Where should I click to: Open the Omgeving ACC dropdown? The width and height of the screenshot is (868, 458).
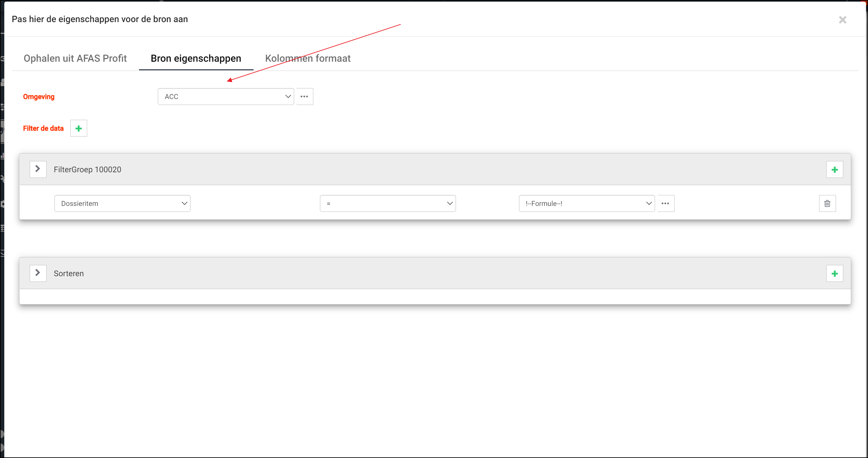[x=226, y=97]
